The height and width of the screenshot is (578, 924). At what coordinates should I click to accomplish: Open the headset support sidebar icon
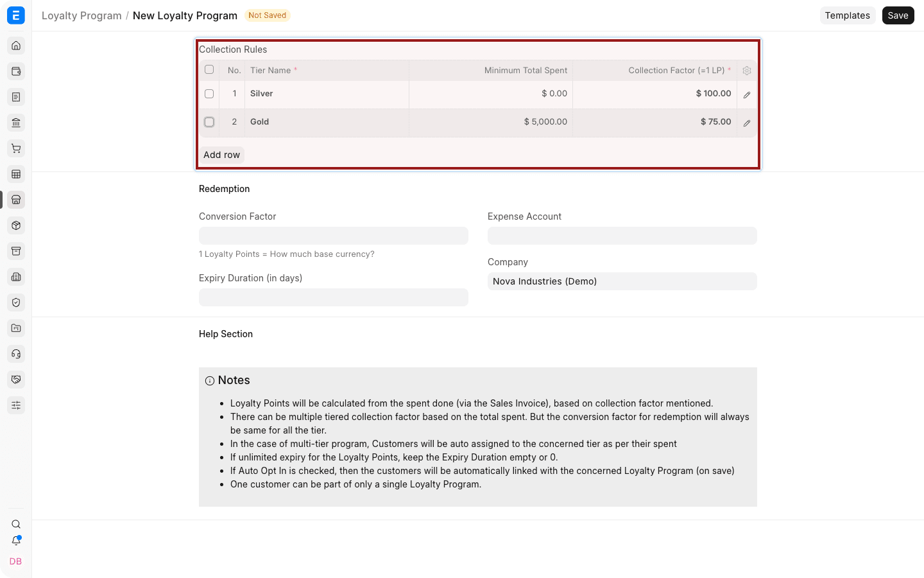[16, 354]
